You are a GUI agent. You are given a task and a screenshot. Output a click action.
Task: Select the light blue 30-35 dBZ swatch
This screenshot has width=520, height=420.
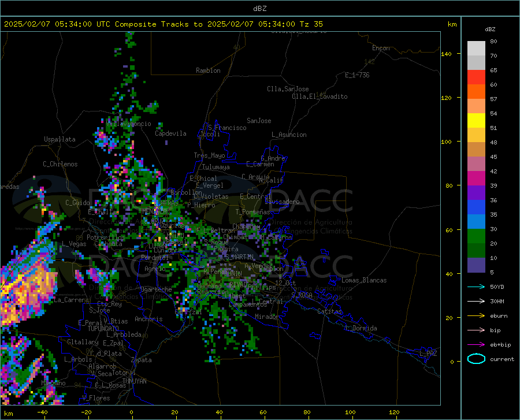click(476, 222)
